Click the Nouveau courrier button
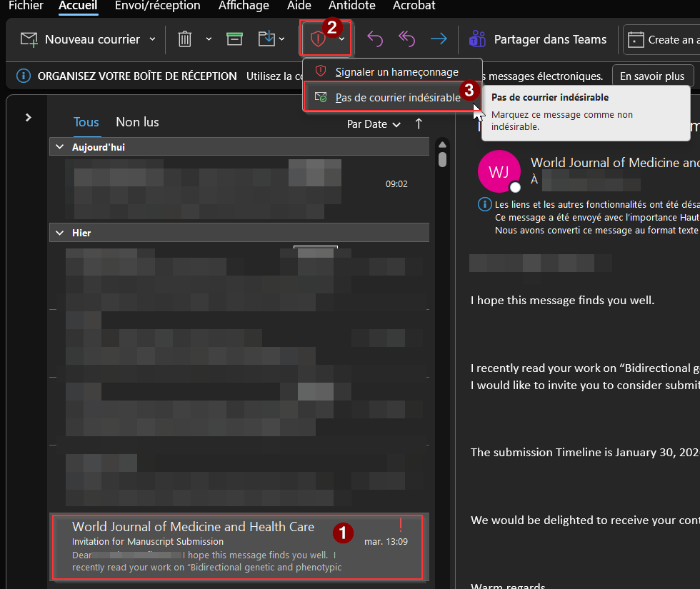This screenshot has height=589, width=700. tap(80, 39)
